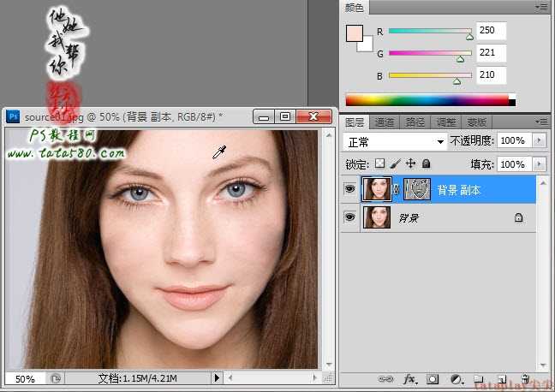Click the document size text 文档:1.15M/4.21M
Screen dimensions: 555x392
click(137, 378)
